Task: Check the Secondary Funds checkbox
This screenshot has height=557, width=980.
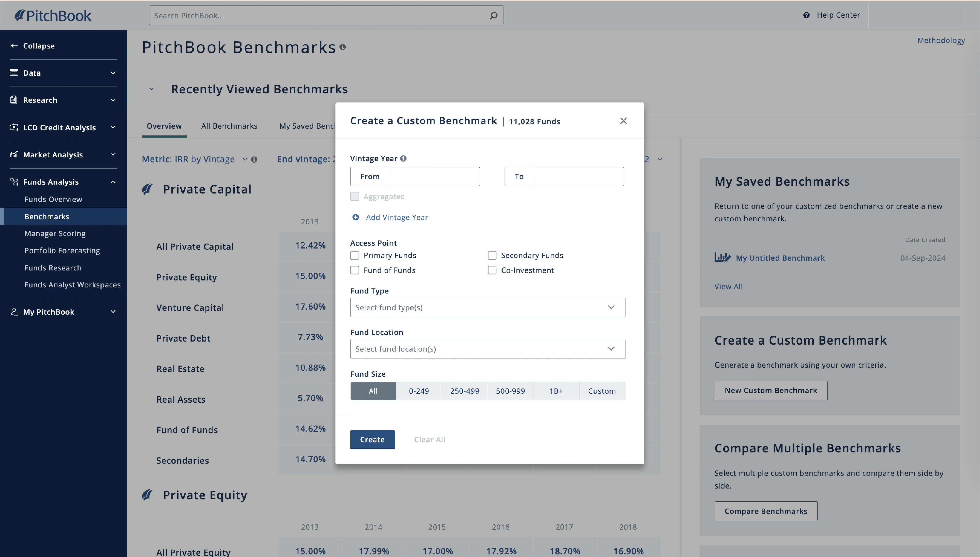Action: (x=492, y=255)
